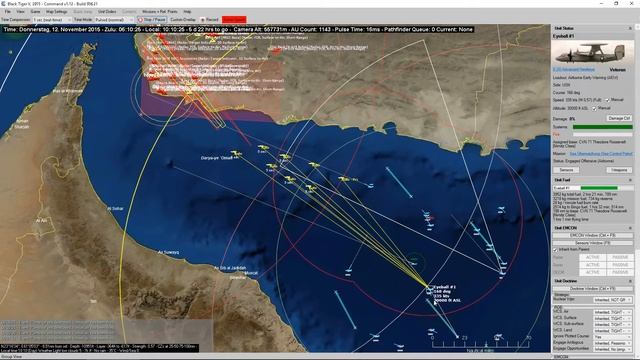640x360 pixels.
Task: Select the ship icon nearest the Muscat coast
Action: 348,271
